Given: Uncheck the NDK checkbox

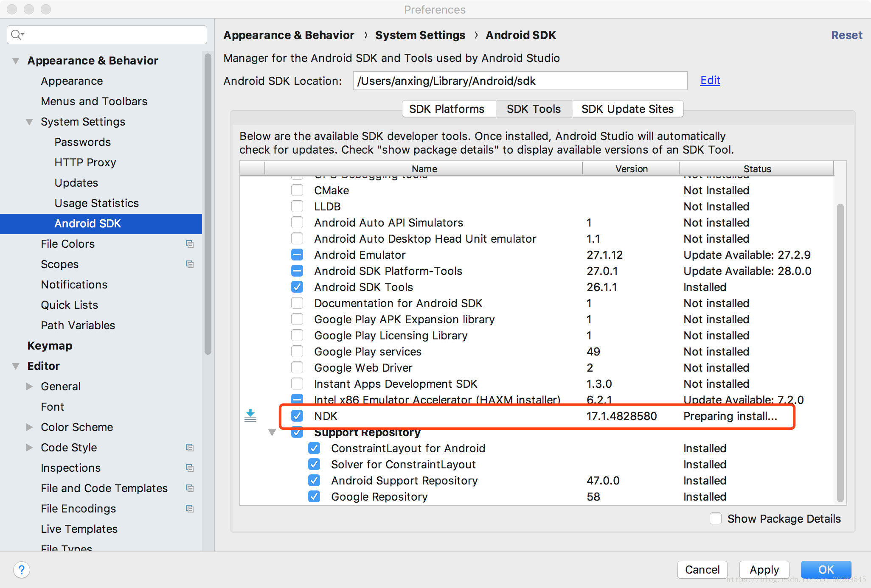Looking at the screenshot, I should pos(297,416).
